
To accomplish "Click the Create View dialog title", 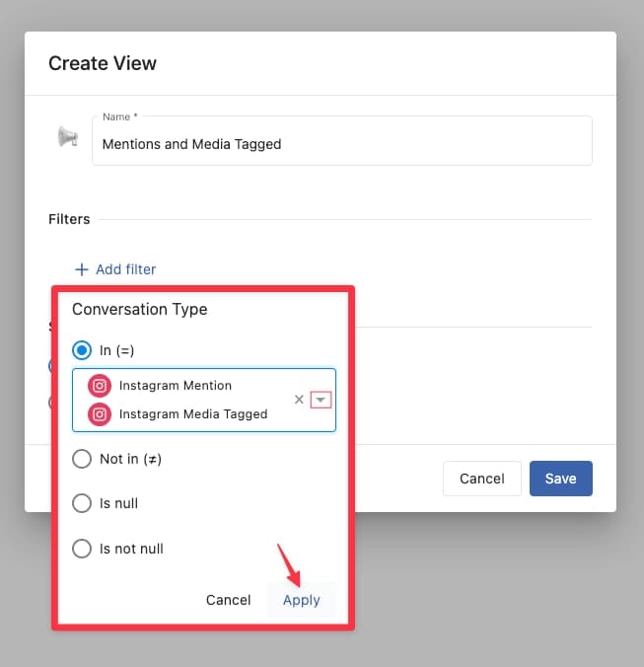I will (x=103, y=63).
